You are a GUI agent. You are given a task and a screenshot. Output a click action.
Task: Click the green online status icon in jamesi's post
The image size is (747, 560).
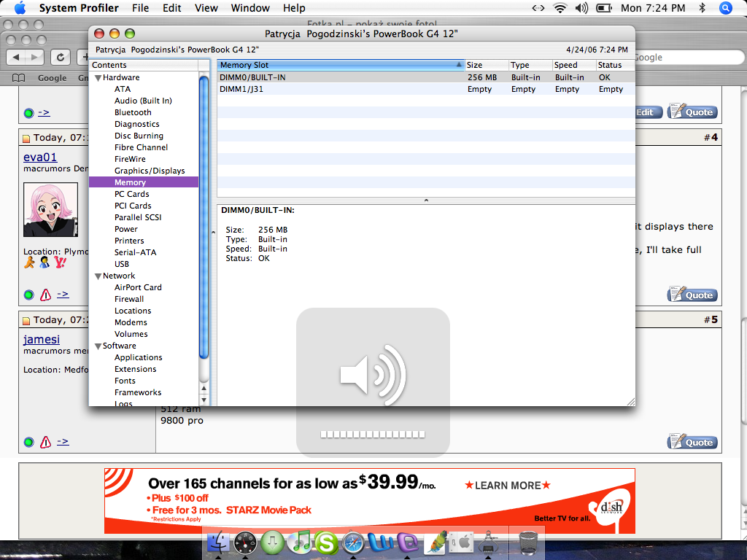tap(28, 442)
